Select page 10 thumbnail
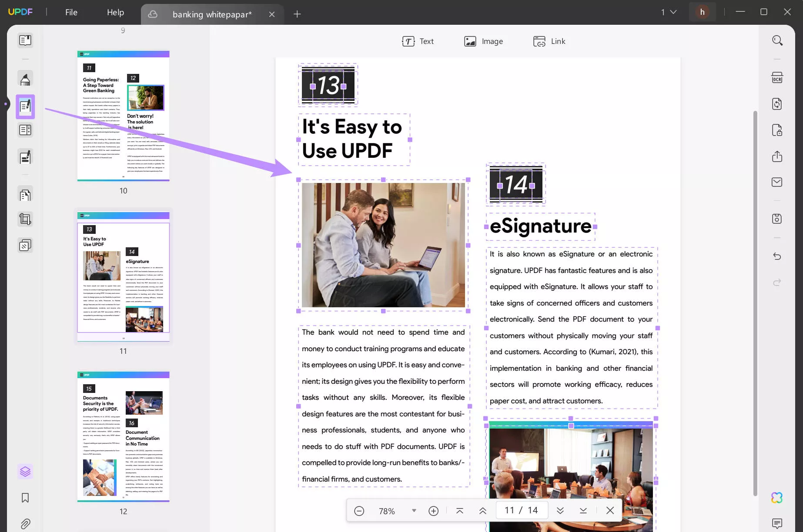Image resolution: width=803 pixels, height=532 pixels. point(124,116)
